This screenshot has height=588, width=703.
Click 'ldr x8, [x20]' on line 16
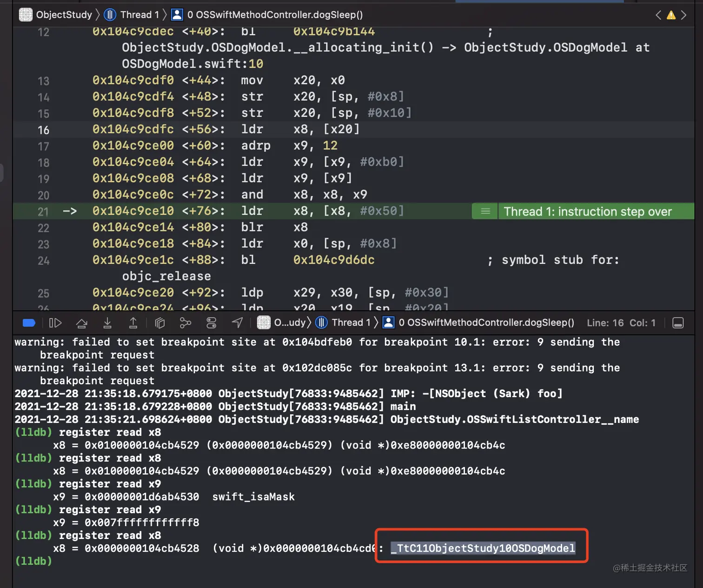(300, 129)
